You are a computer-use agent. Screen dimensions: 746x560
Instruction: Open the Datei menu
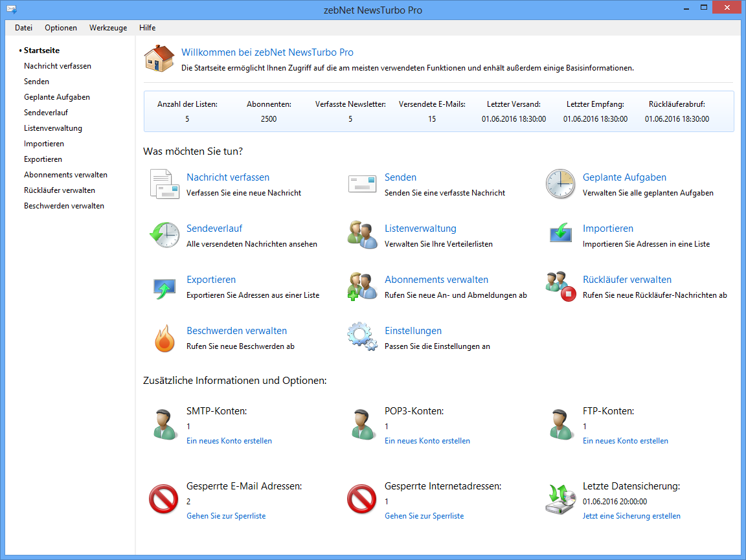(x=23, y=28)
